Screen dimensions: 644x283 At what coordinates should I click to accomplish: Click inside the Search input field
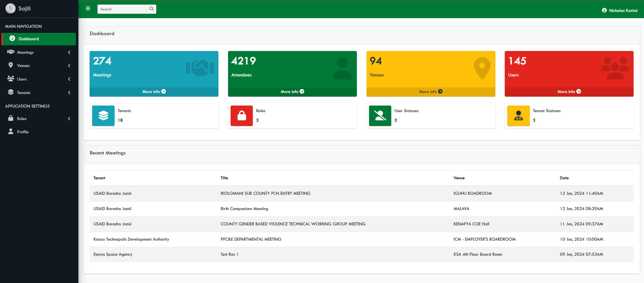coord(122,9)
